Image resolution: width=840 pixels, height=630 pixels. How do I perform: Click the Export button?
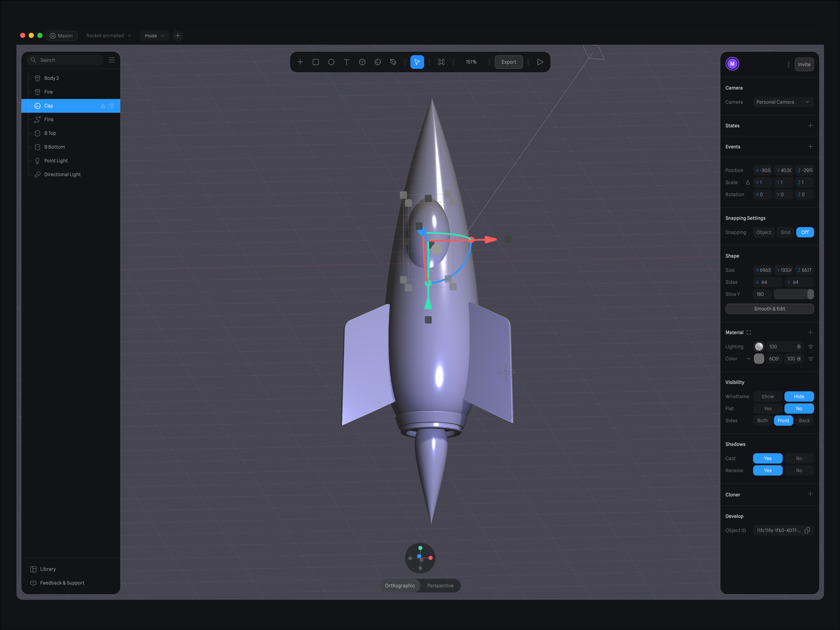[x=508, y=62]
